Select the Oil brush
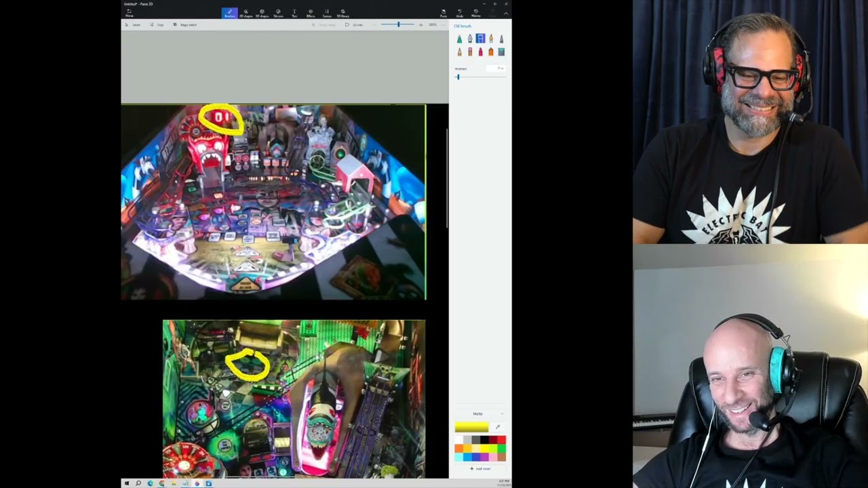The width and height of the screenshot is (868, 488). point(480,39)
